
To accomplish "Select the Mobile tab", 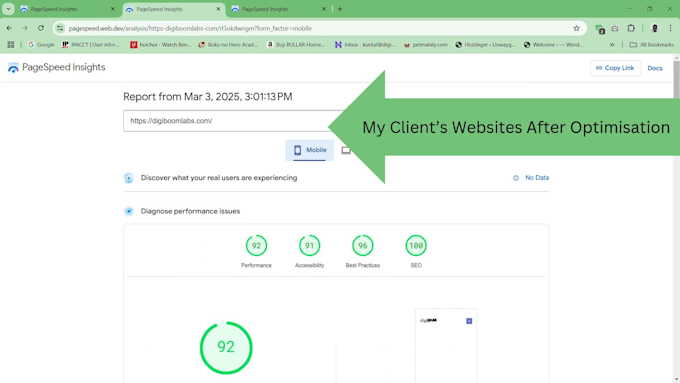I will pos(310,150).
